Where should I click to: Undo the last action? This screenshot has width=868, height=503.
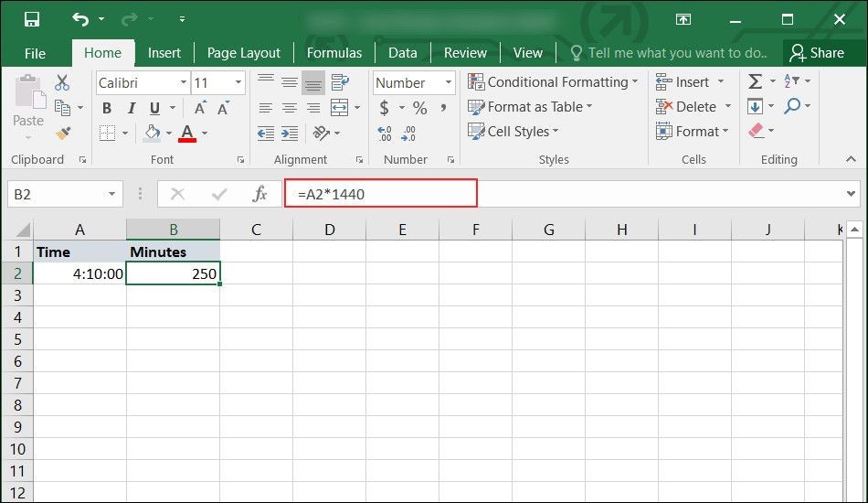coord(80,19)
